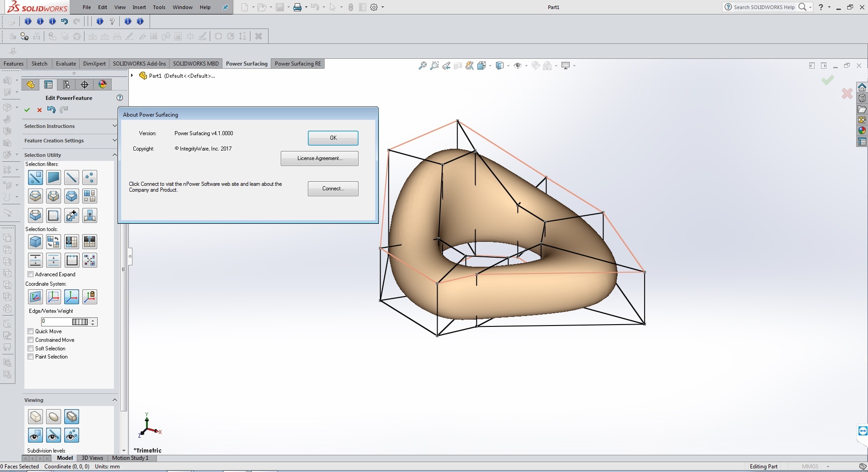Enable the Constrained Move checkbox

[31, 340]
